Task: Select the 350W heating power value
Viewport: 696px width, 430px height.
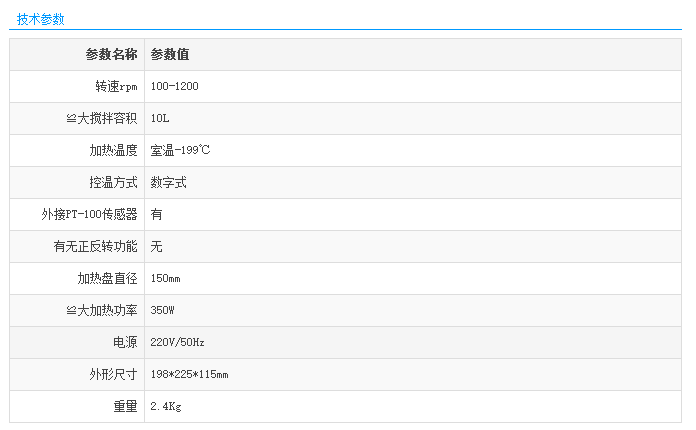Action: tap(163, 311)
